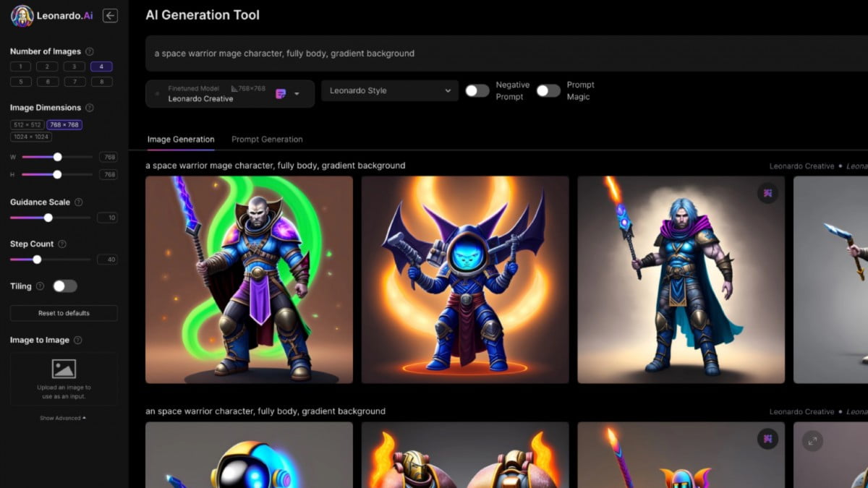The height and width of the screenshot is (488, 868).
Task: Open the Leonardo Style dropdown
Action: click(390, 90)
